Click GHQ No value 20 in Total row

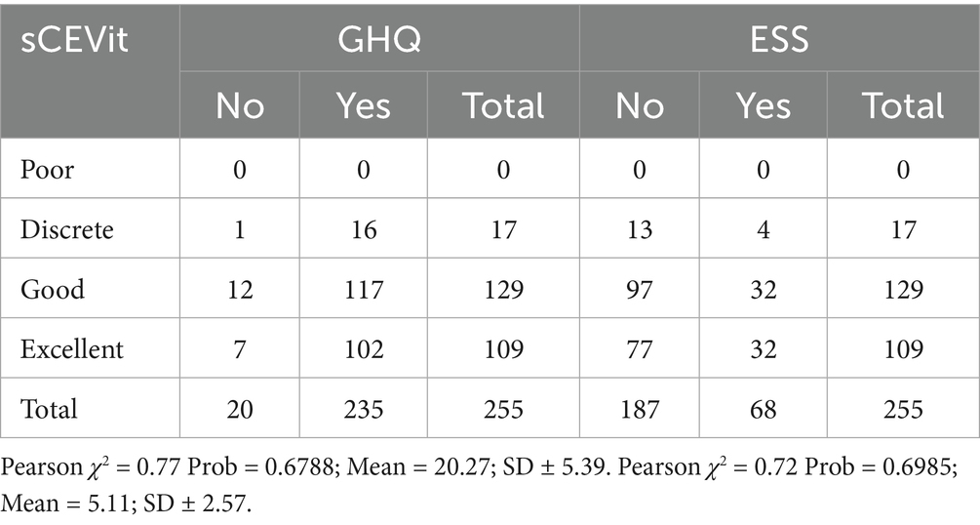(239, 409)
